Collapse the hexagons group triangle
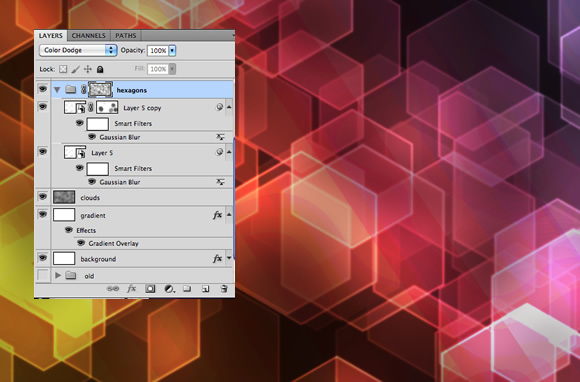Viewport: 580px width, 382px height. click(x=57, y=90)
